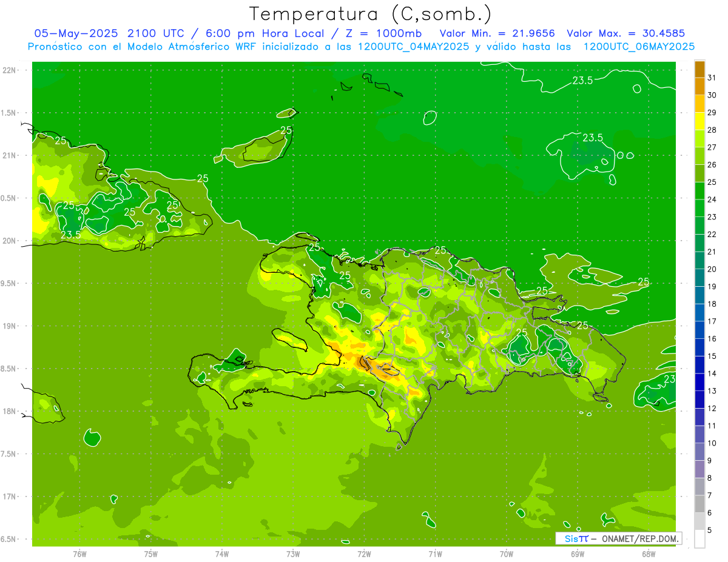Pick the legend swatch between 19 and 20
The height and width of the screenshot is (562, 728).
[x=699, y=278]
